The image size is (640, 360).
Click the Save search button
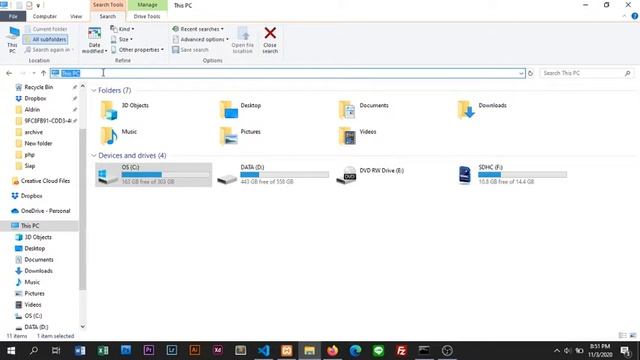190,50
